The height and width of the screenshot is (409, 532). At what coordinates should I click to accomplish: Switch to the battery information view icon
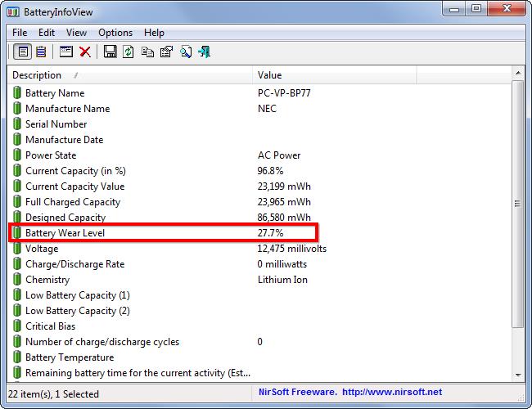coord(23,52)
